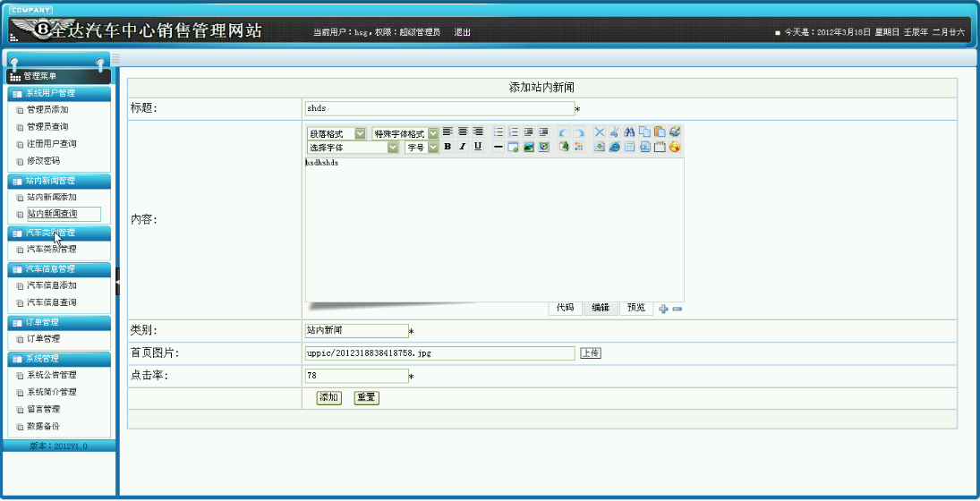Click the 退出 logout link
The width and height of the screenshot is (980, 501).
tap(462, 32)
